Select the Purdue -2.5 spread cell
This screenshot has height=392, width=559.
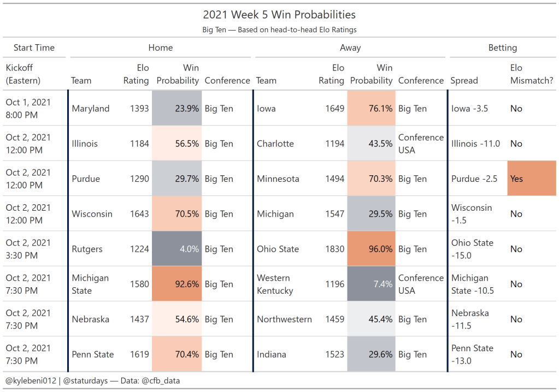pyautogui.click(x=474, y=179)
